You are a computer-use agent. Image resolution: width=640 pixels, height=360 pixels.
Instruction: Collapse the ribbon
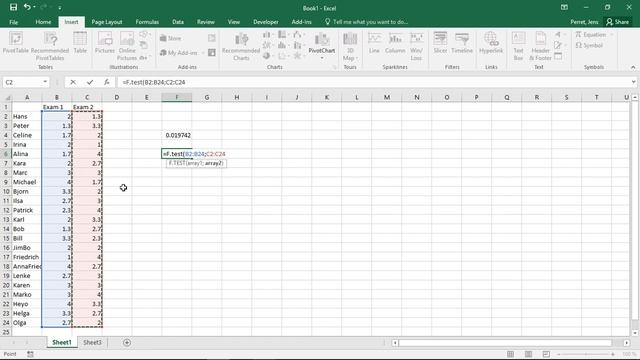[x=633, y=67]
